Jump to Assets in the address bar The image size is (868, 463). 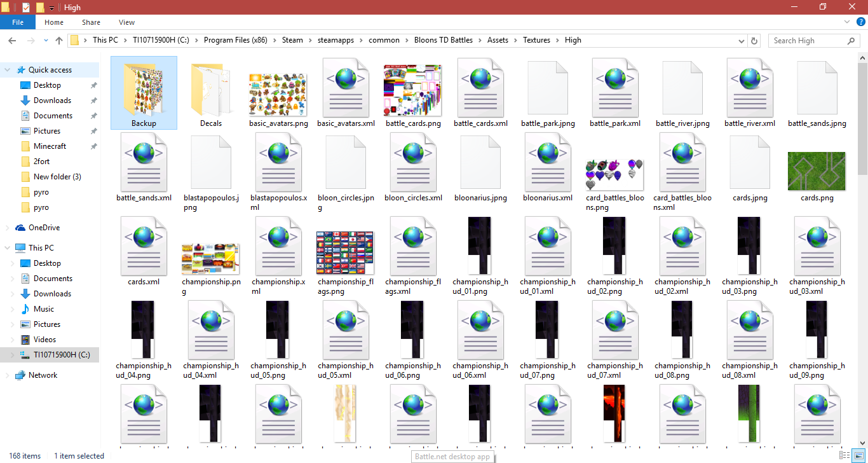[498, 40]
